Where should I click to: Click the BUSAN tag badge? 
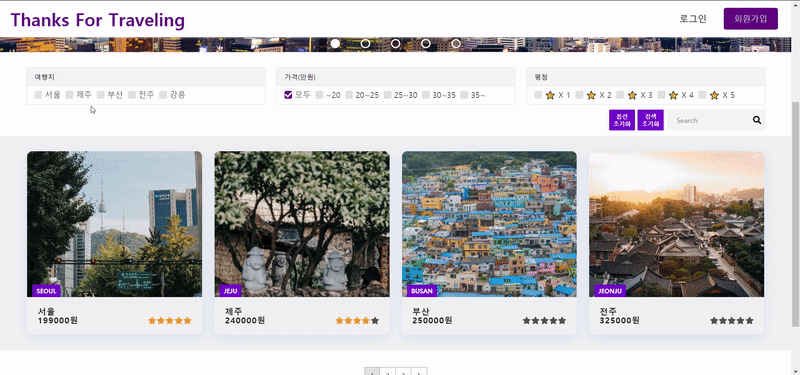pyautogui.click(x=422, y=291)
